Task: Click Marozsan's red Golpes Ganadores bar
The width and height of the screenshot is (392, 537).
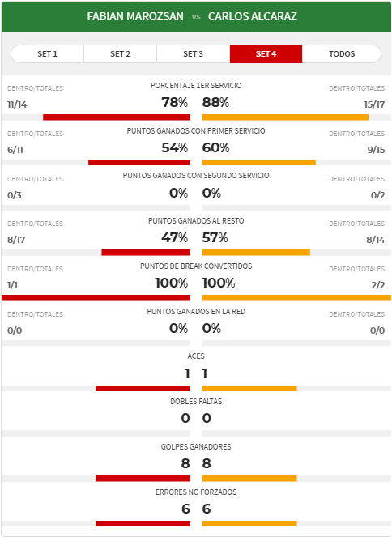Action: coord(143,479)
